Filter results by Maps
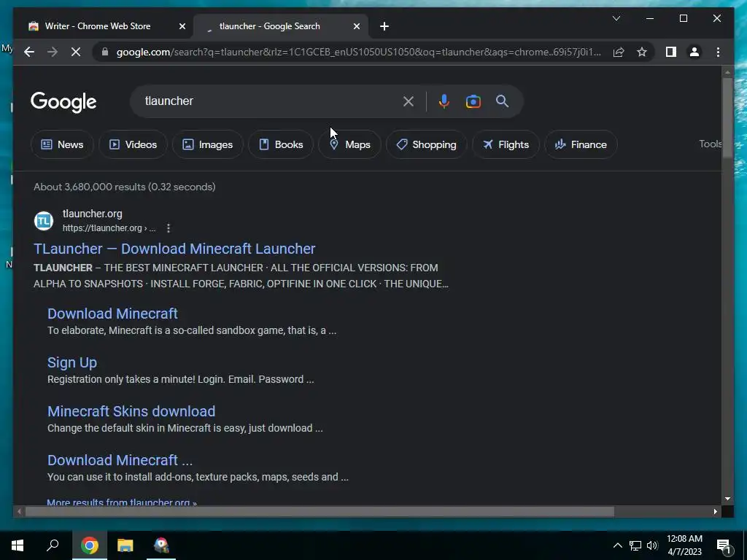Screen dimensions: 747x560 349,144
